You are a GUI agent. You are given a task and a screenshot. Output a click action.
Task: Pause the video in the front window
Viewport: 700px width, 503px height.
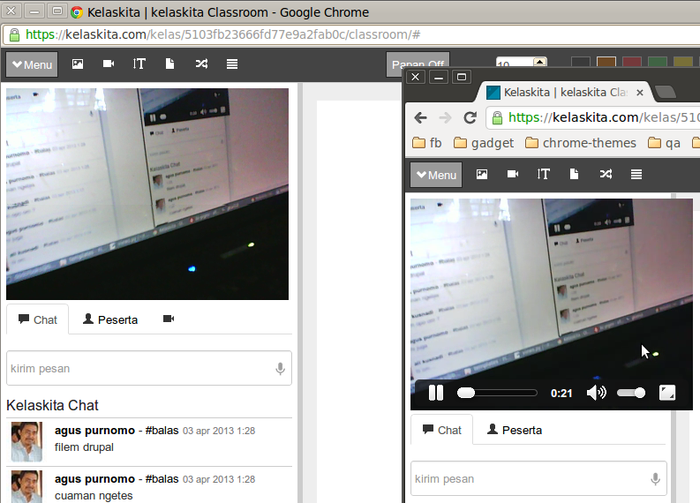point(436,393)
